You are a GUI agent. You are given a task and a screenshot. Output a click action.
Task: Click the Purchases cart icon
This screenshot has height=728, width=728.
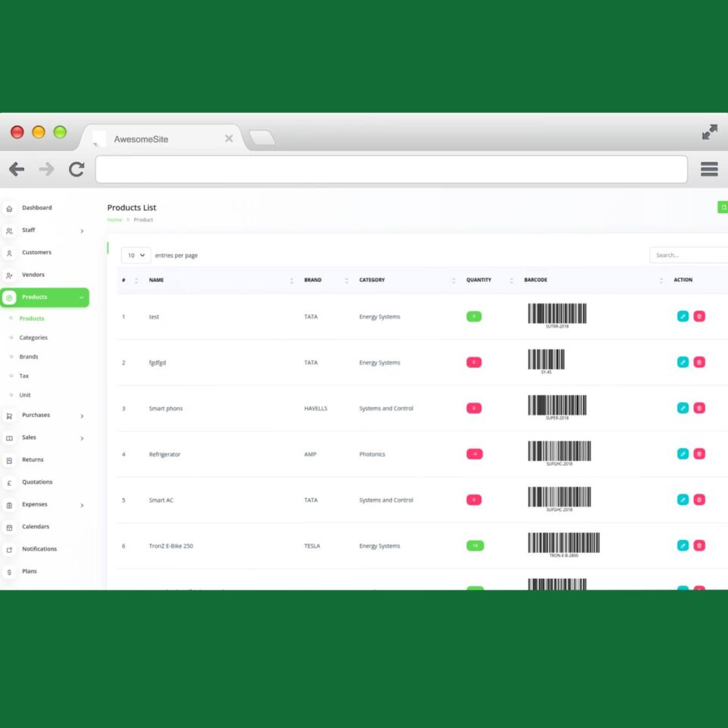click(9, 416)
